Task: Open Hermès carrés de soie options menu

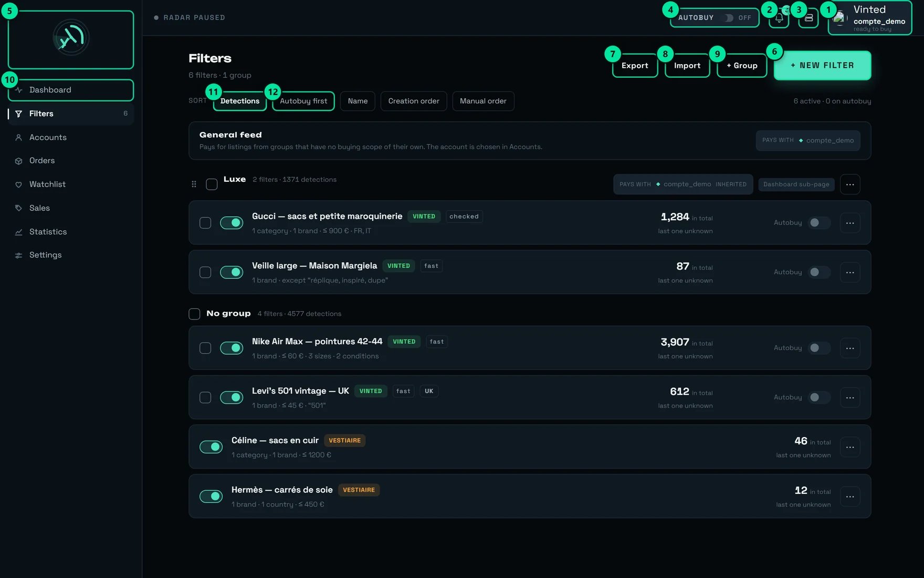Action: coord(850,497)
